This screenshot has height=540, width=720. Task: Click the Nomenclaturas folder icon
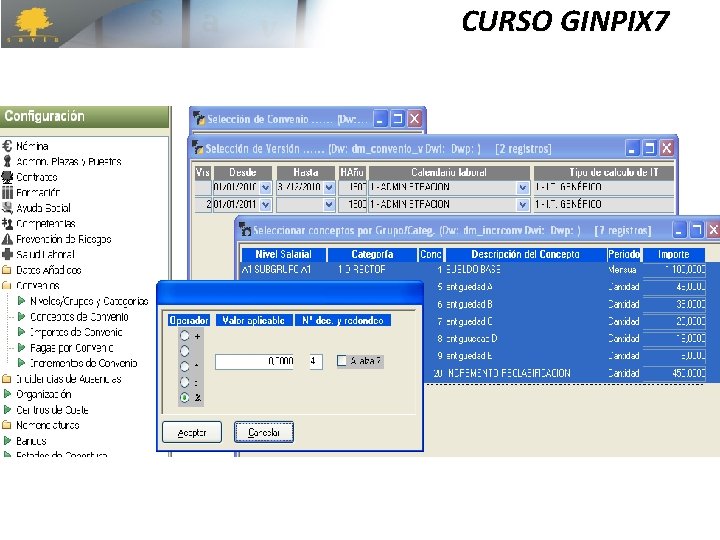[7, 425]
